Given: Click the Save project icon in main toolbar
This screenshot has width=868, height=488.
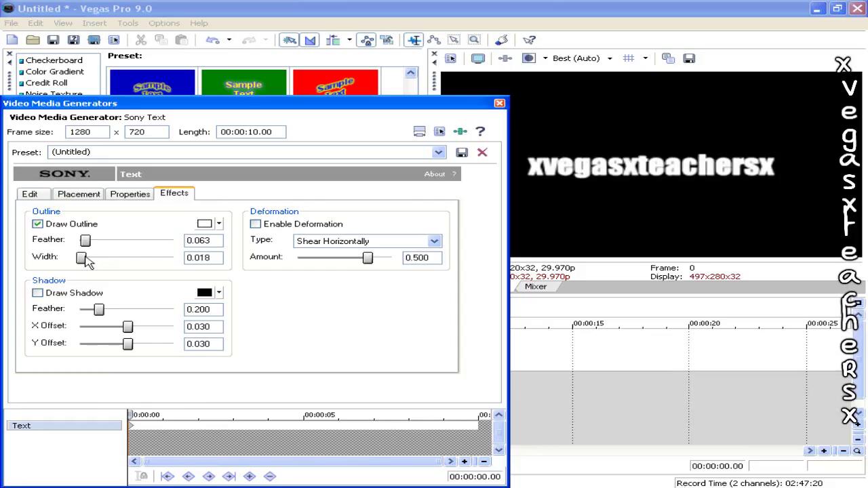Looking at the screenshot, I should (x=53, y=40).
